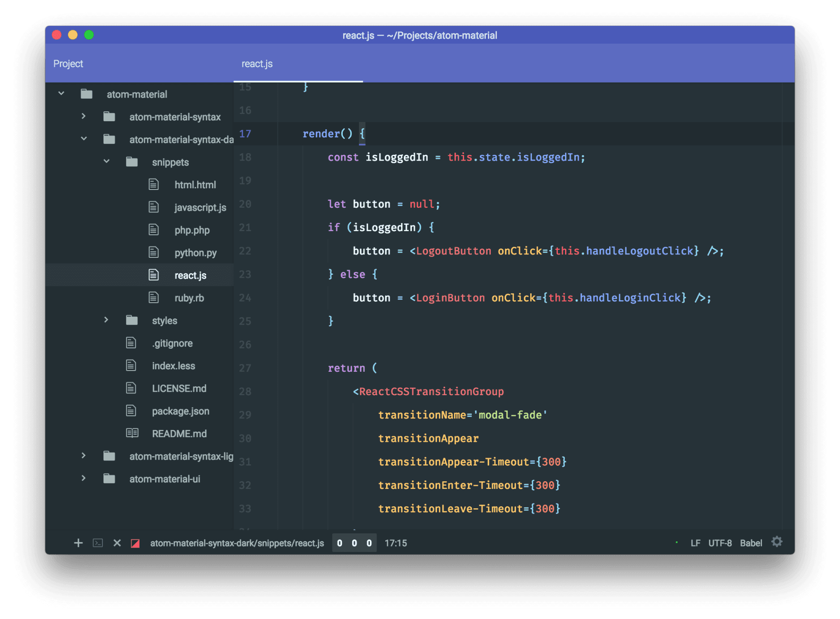Click the python.py file icon
The image size is (840, 619).
[x=154, y=253]
